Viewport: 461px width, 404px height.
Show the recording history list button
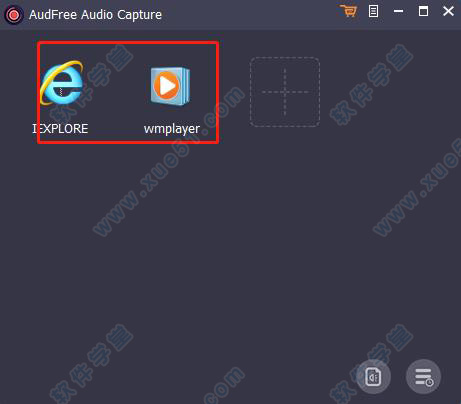point(424,377)
